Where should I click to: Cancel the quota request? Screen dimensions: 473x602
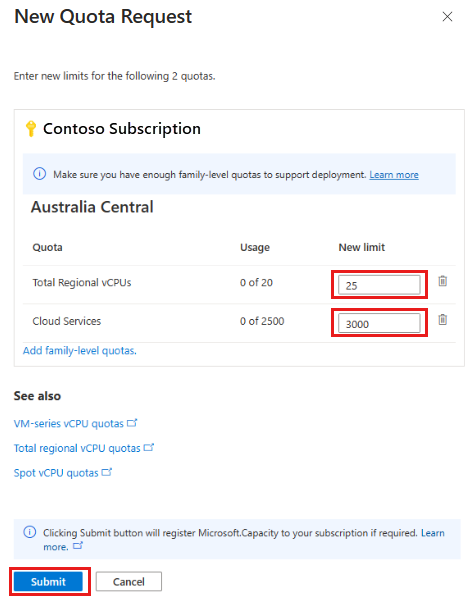pyautogui.click(x=129, y=582)
